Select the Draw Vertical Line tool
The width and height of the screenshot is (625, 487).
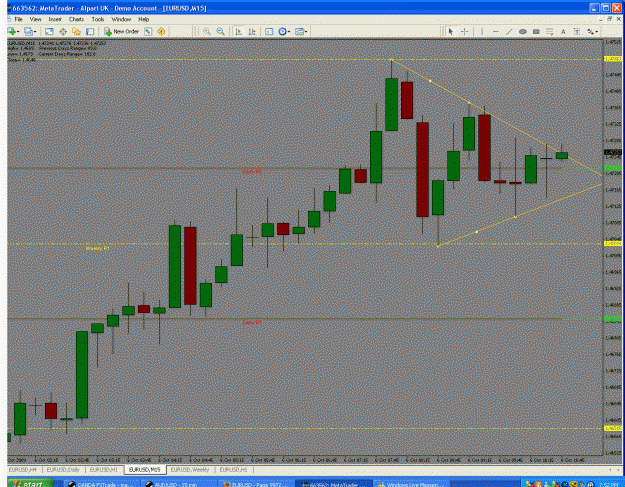coord(482,31)
